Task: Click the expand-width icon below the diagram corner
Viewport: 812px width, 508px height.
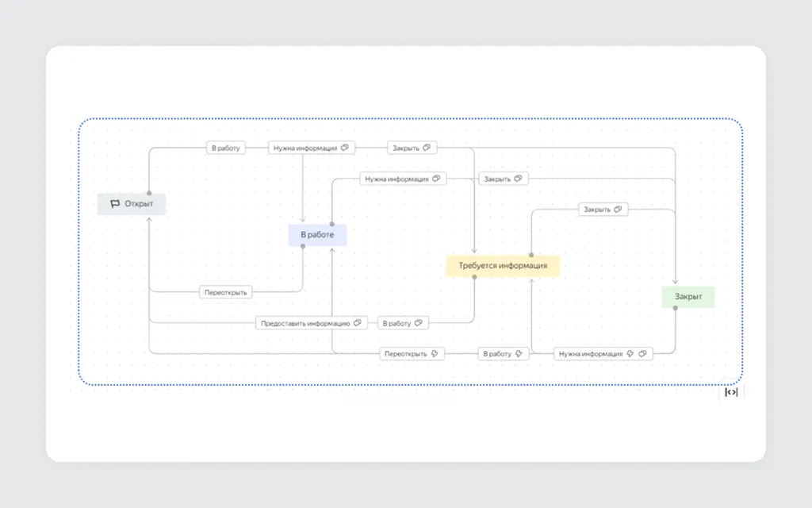Action: tap(731, 392)
